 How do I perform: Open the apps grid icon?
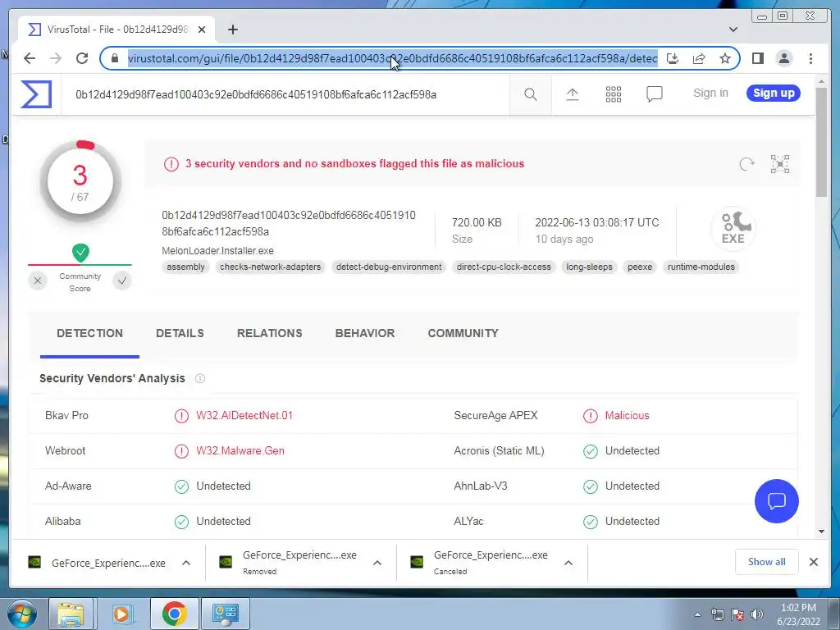tap(614, 94)
